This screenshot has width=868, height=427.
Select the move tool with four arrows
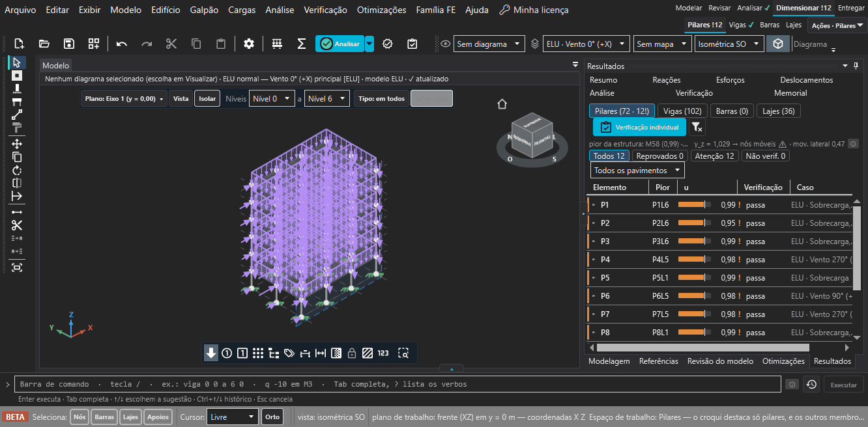[x=17, y=144]
